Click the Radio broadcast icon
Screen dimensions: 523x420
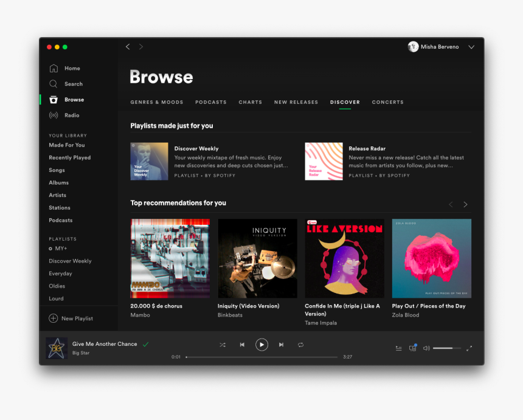coord(54,115)
